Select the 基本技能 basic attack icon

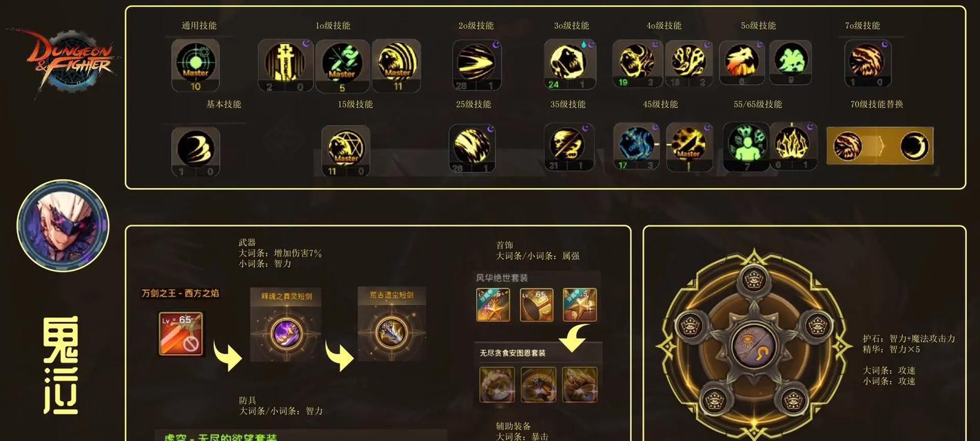(196, 151)
